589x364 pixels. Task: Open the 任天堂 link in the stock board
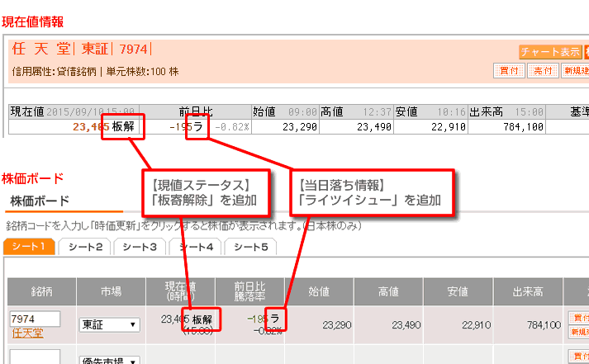point(27,333)
